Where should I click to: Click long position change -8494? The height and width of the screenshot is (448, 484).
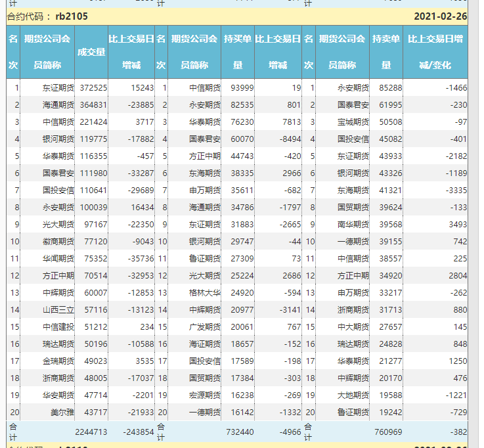[290, 139]
